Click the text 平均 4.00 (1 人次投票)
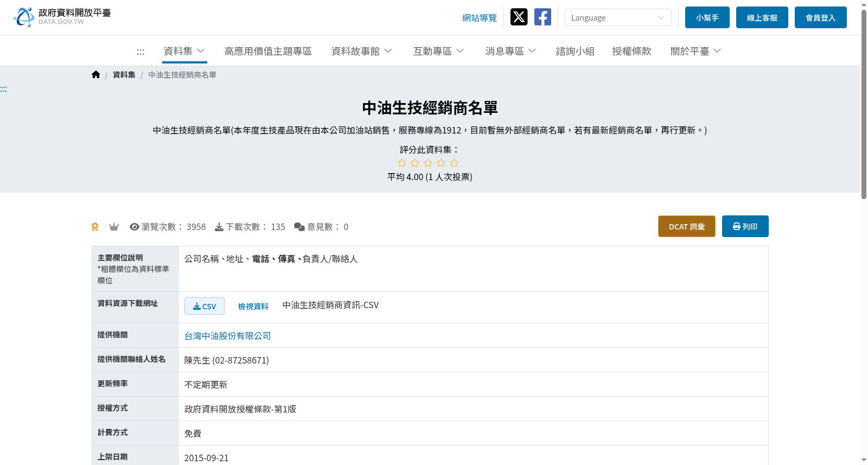The width and height of the screenshot is (868, 465). [430, 177]
